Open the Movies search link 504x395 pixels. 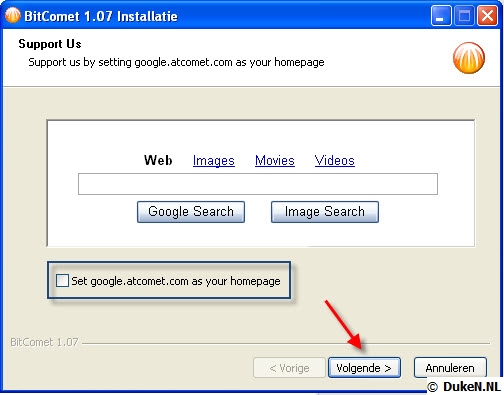click(275, 161)
